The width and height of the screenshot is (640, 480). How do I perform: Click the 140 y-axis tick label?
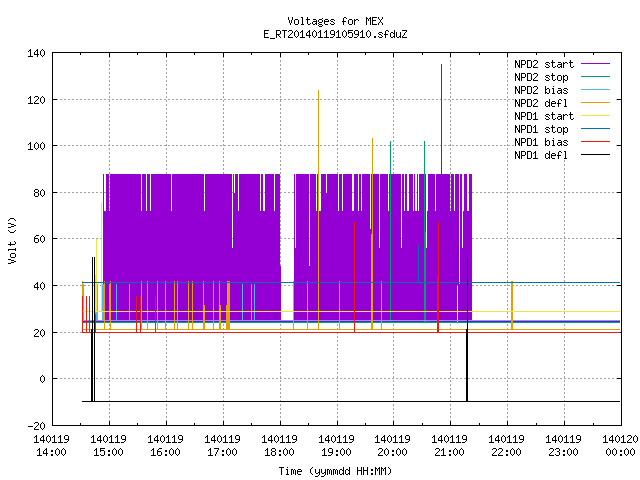[36, 53]
